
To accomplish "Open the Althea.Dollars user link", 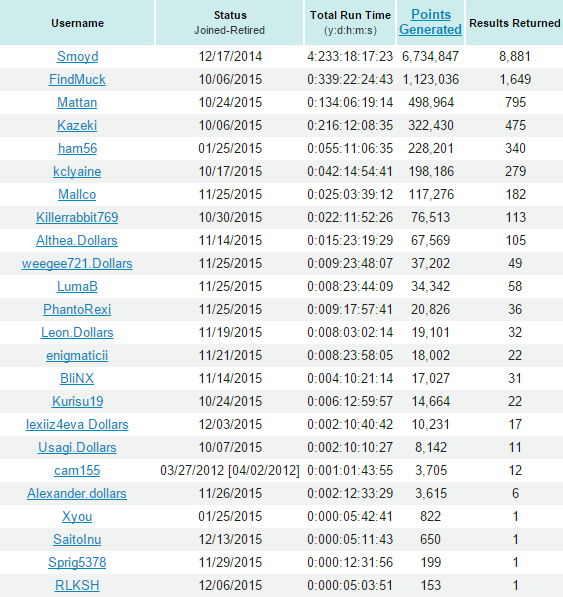I will 77,241.
